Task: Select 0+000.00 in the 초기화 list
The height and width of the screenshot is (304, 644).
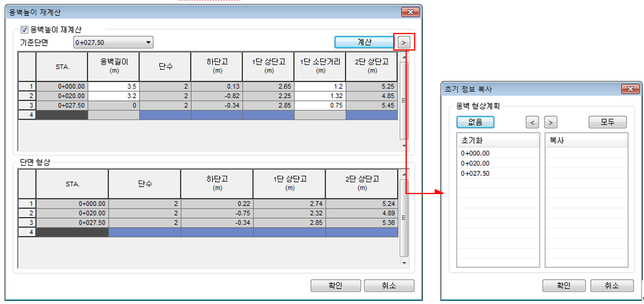Action: tap(475, 153)
